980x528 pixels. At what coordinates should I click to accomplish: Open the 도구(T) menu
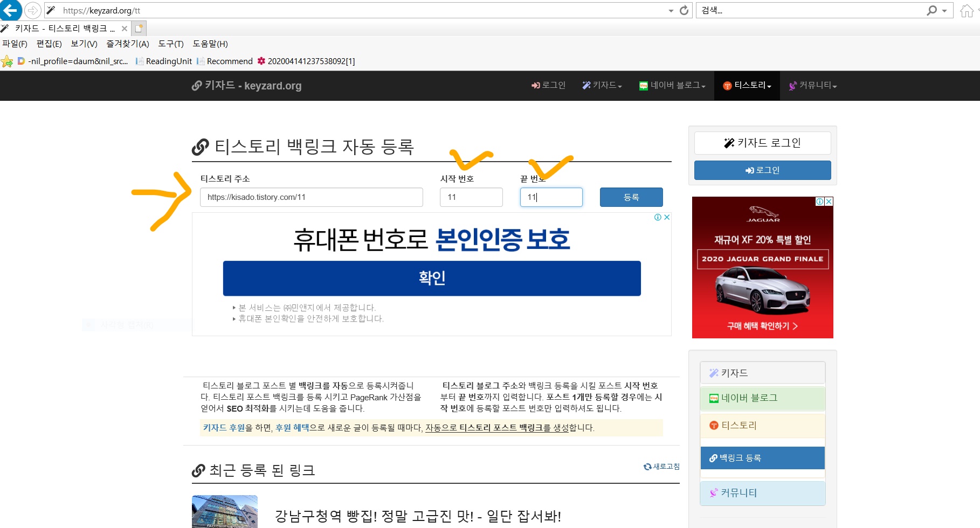171,44
